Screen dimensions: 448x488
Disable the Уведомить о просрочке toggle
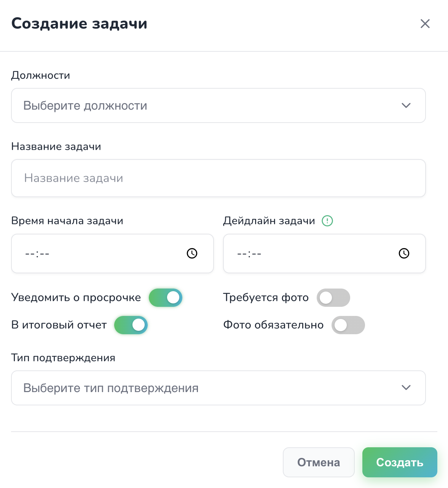(x=165, y=298)
